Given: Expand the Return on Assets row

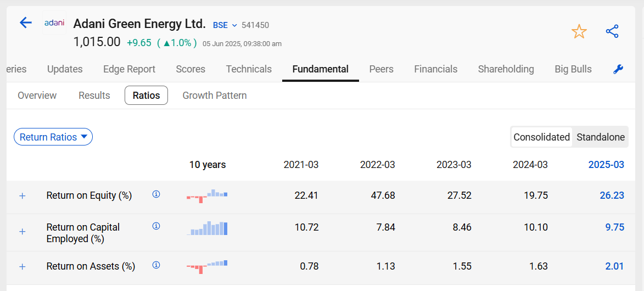Looking at the screenshot, I should (23, 267).
